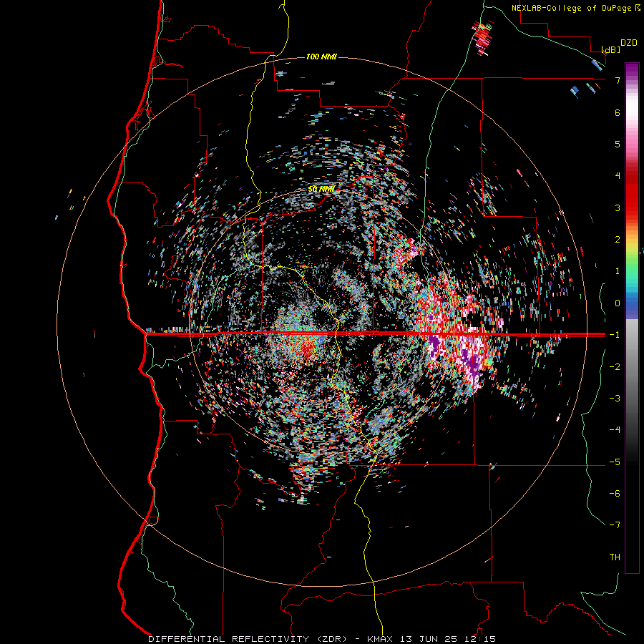The height and width of the screenshot is (644, 644).
Task: Click the 6 value on color scale
Action: tap(618, 112)
